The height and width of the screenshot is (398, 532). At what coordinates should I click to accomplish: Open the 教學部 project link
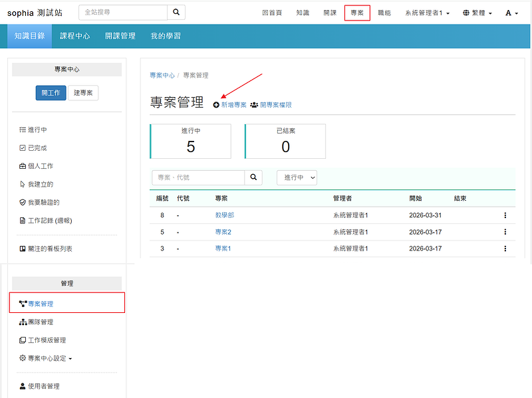coord(224,215)
